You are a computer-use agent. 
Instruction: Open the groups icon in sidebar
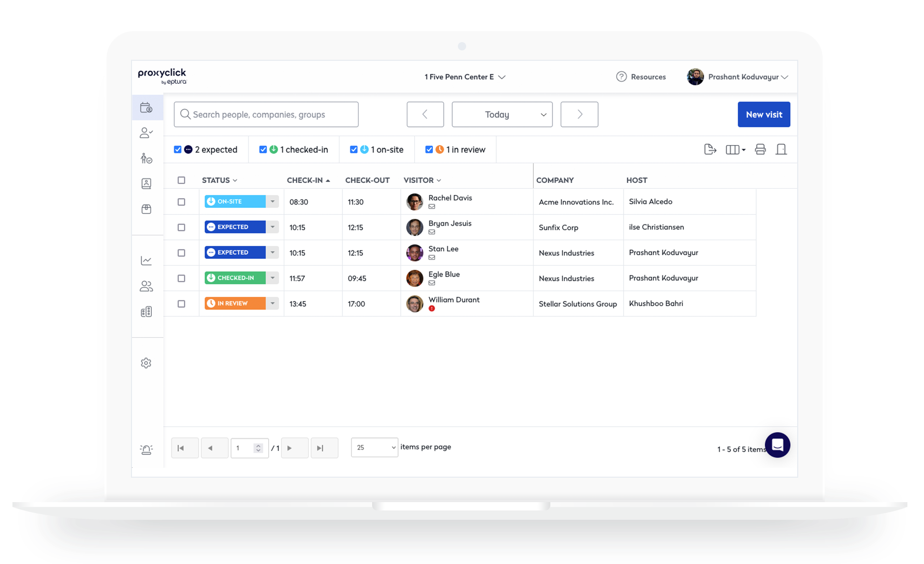pos(147,286)
